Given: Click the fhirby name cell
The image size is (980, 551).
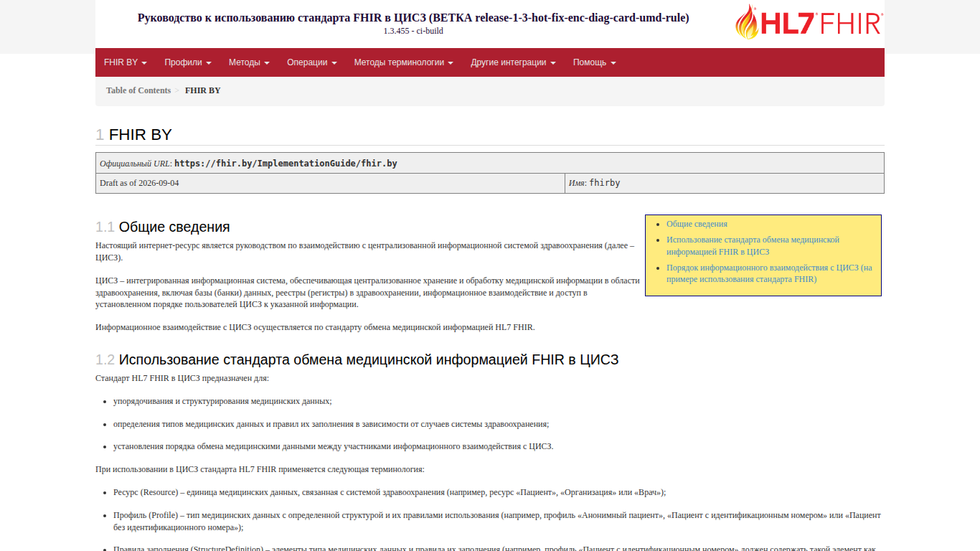Looking at the screenshot, I should point(725,184).
